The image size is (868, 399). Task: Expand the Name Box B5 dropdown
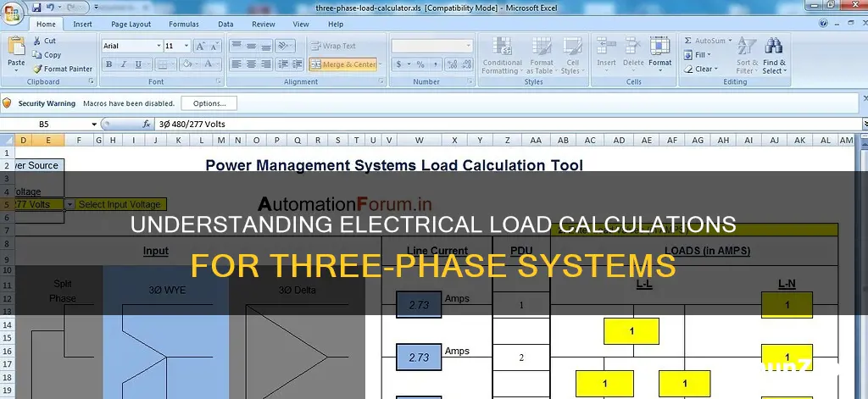coord(94,124)
